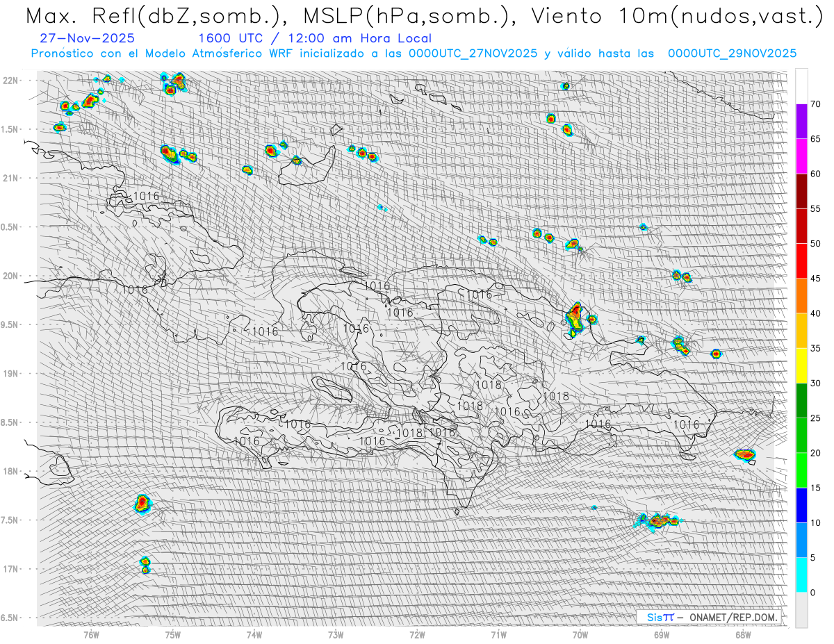Click the '5' value on the color scale
Screen dimensions: 834x644
[x=812, y=557]
